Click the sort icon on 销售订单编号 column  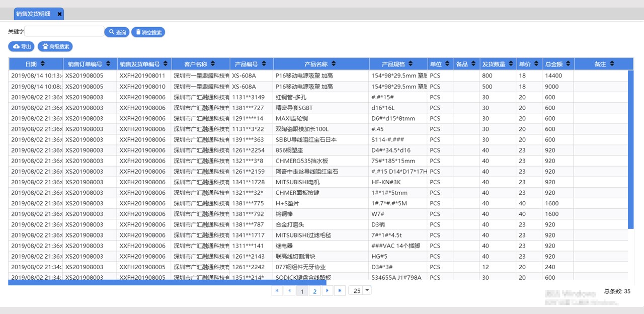coord(108,64)
